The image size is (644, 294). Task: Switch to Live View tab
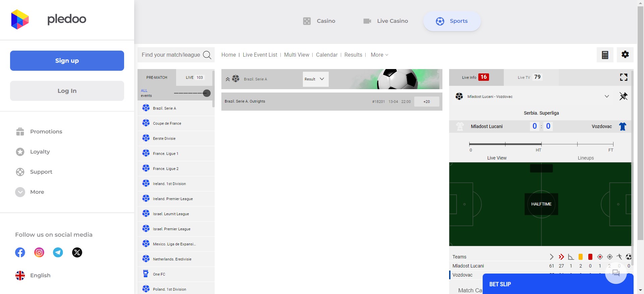pyautogui.click(x=497, y=158)
